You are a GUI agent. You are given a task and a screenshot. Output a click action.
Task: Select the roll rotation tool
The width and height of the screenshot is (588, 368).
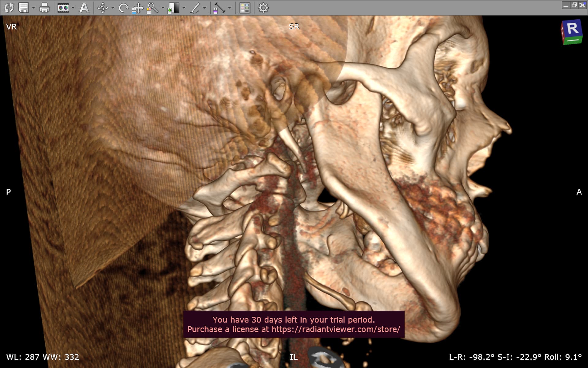tap(123, 8)
